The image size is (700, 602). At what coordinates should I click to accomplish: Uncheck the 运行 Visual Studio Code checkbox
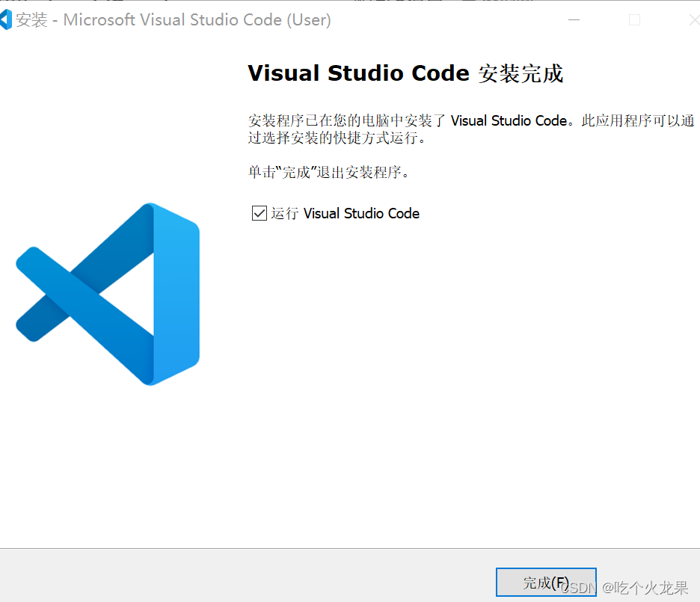click(260, 213)
